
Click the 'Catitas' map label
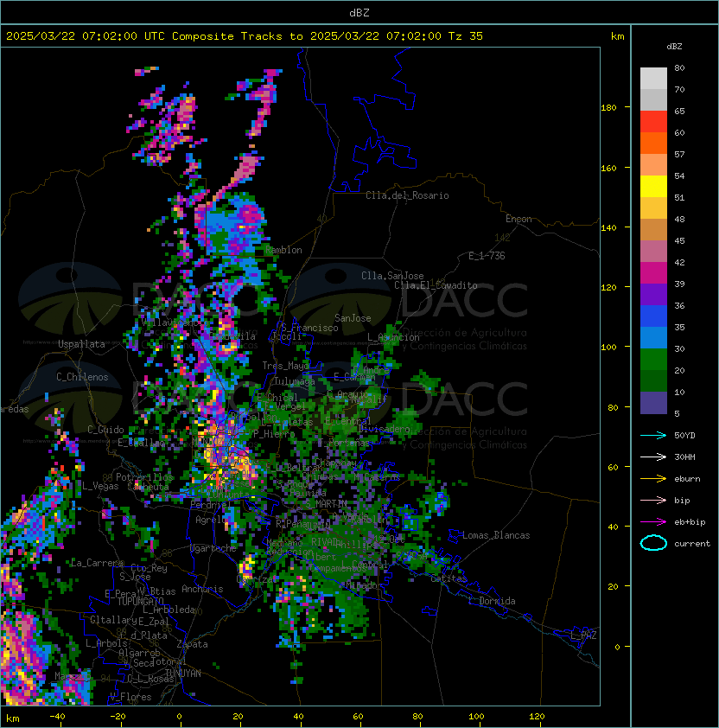(449, 579)
